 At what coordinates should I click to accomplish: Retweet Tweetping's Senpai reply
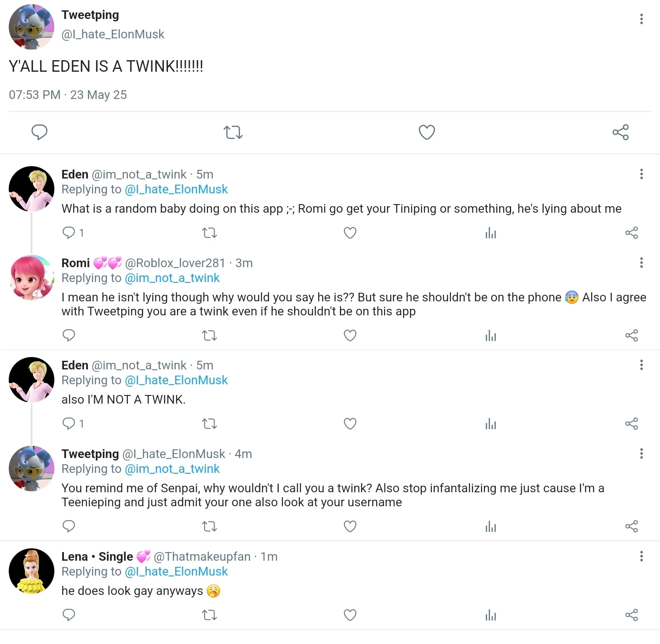tap(210, 526)
